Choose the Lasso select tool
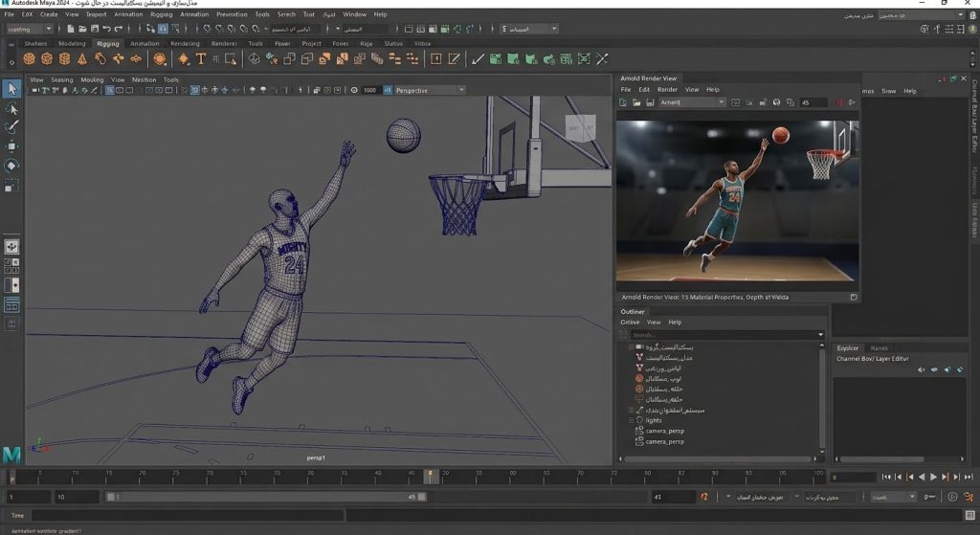Viewport: 980px width, 535px height. tap(11, 109)
